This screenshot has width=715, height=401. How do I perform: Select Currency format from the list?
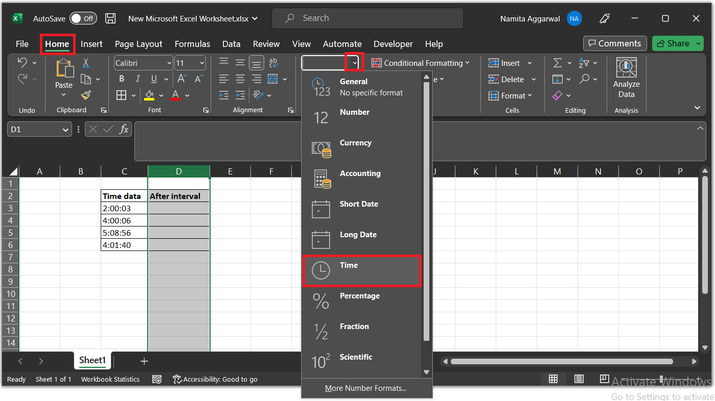(x=362, y=148)
